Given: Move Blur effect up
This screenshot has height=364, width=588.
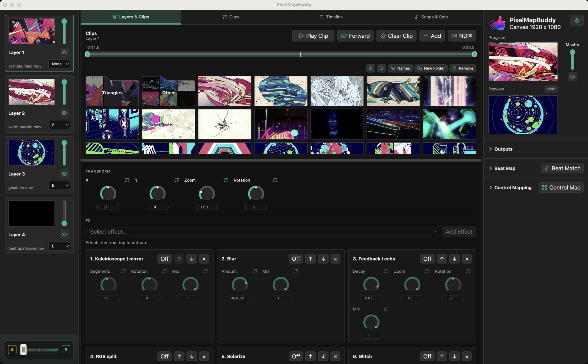Looking at the screenshot, I should (310, 259).
